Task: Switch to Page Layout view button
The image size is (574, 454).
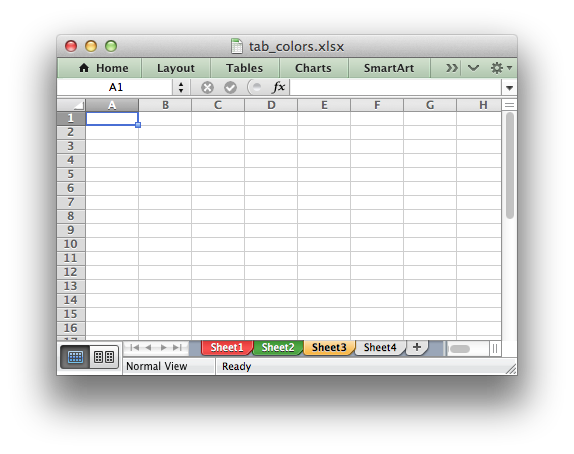Action: tap(104, 357)
